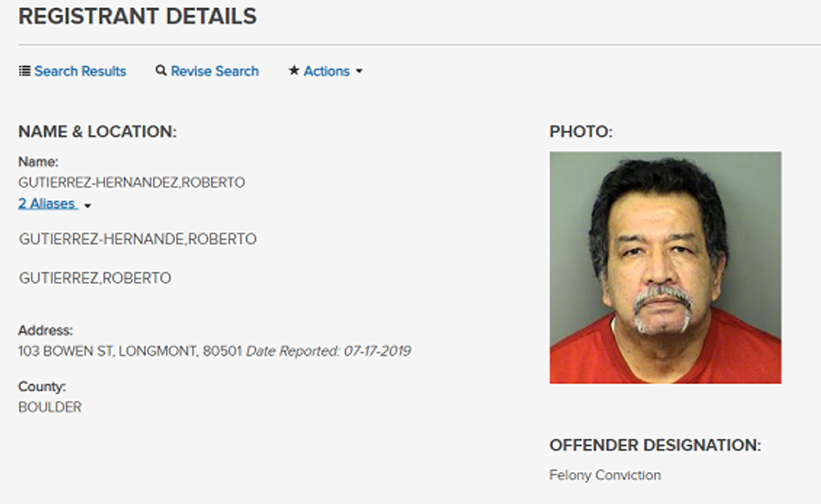
Task: Click the BOULDER county value
Action: (x=49, y=407)
